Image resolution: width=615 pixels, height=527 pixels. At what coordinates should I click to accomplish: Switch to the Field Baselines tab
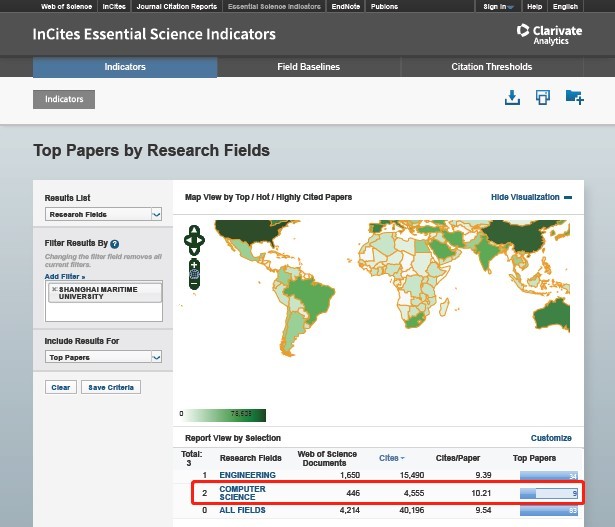308,67
